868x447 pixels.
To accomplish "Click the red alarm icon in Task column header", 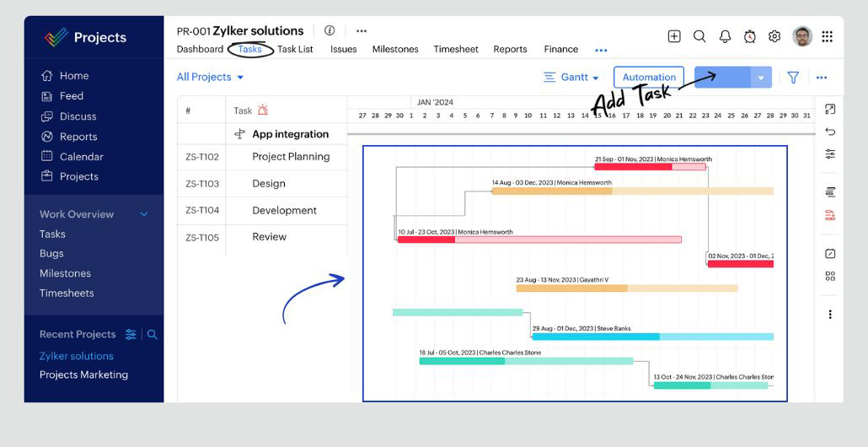I will tap(263, 110).
